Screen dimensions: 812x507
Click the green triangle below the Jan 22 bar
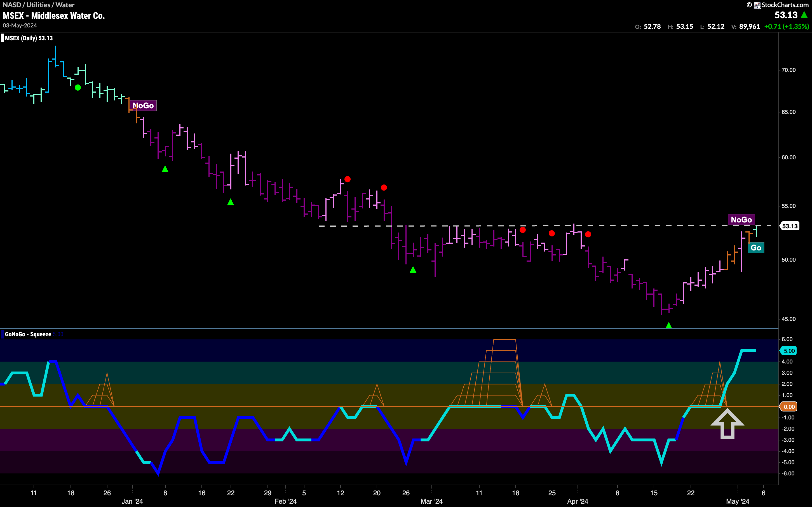[230, 202]
